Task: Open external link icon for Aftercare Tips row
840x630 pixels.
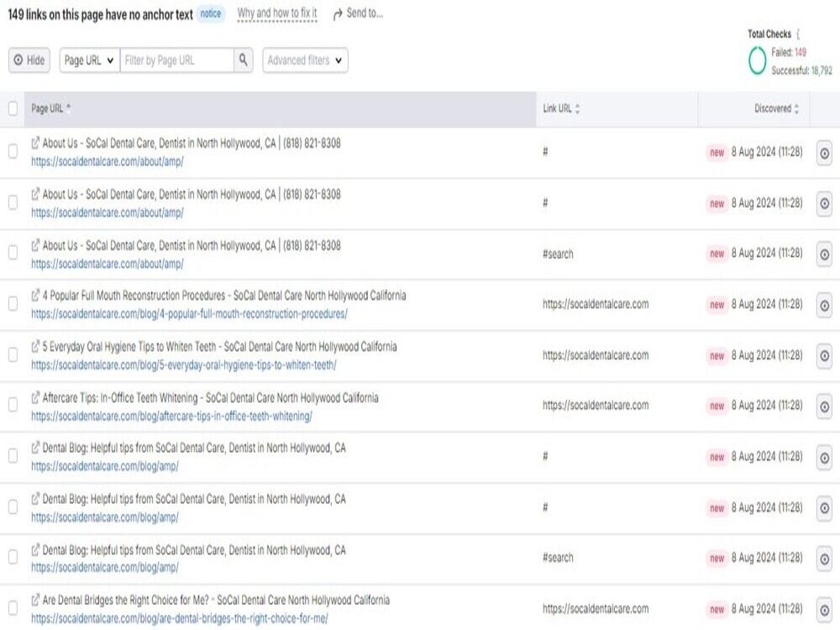Action: 35,397
